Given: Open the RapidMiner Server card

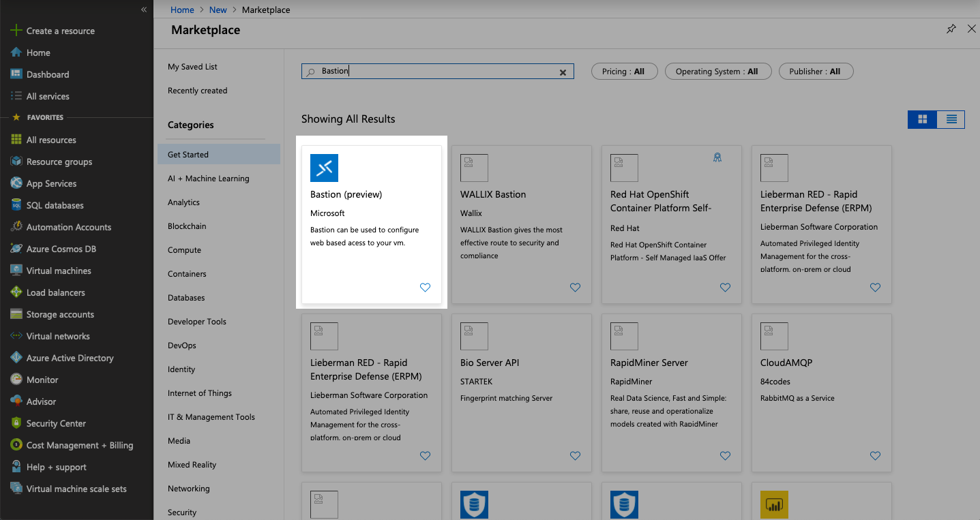Looking at the screenshot, I should click(x=672, y=393).
